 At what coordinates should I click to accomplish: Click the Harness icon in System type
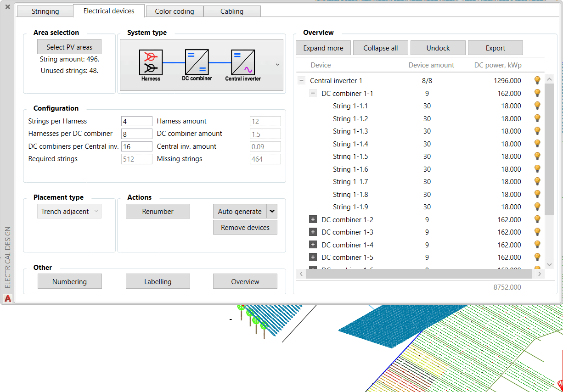pyautogui.click(x=151, y=62)
